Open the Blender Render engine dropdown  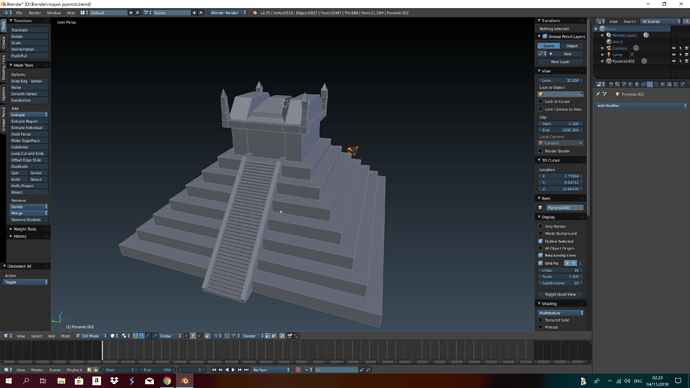(228, 13)
